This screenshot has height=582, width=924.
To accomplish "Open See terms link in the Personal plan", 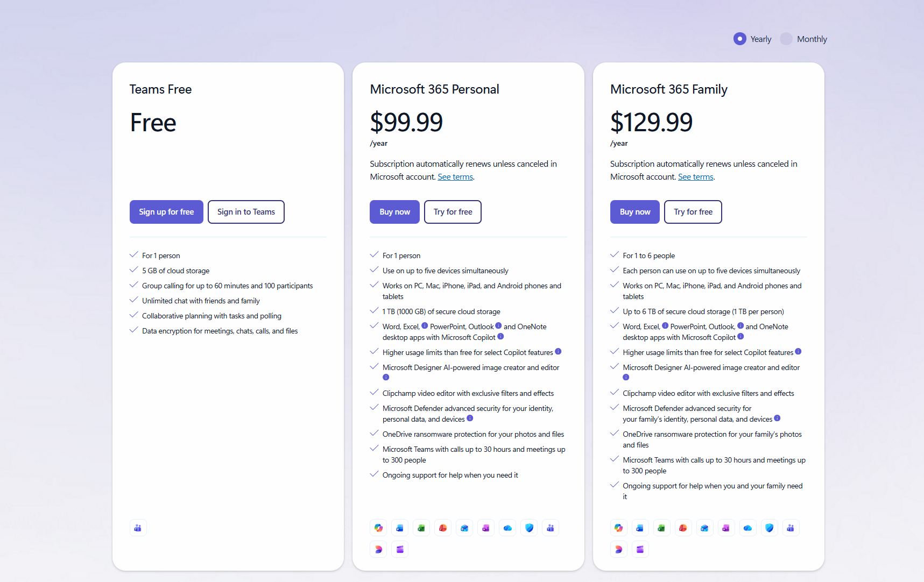I will (455, 177).
